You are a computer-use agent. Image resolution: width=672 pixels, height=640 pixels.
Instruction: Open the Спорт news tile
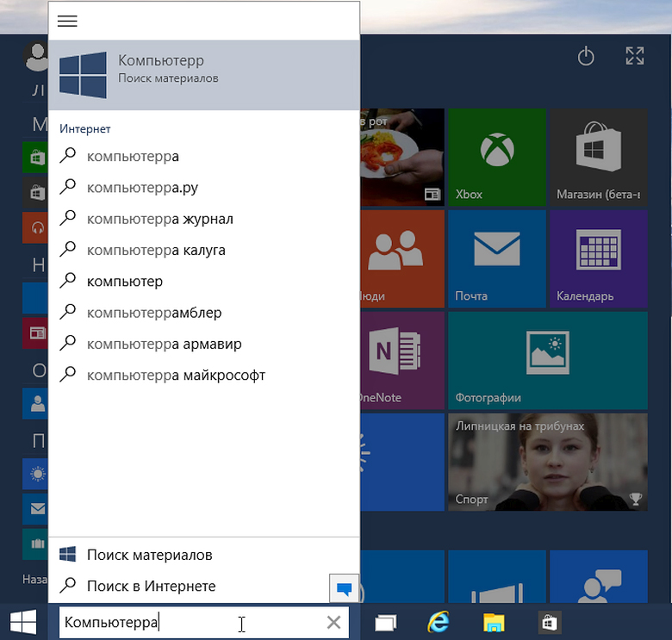point(548,462)
